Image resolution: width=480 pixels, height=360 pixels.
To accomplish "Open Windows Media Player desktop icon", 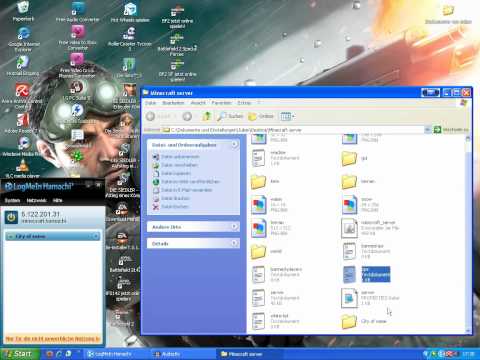I will click(x=23, y=147).
